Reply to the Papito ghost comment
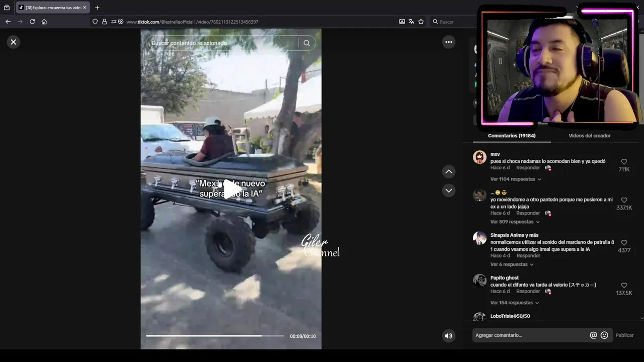Screen dimensions: 644x362 point(528,291)
